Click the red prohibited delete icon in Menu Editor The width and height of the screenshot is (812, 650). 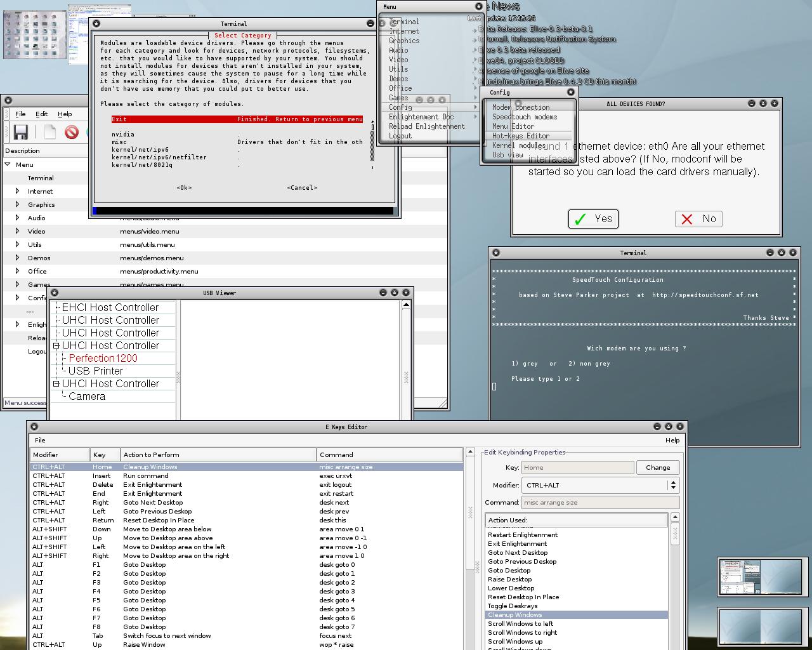72,131
